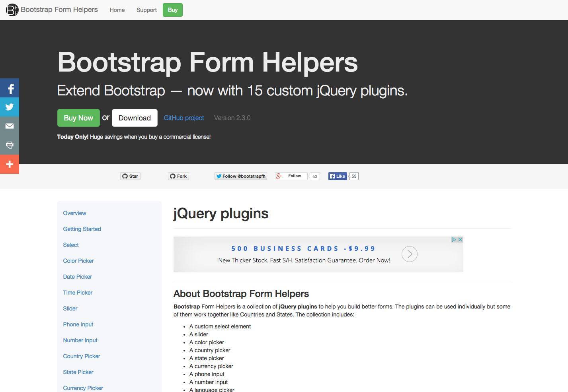The height and width of the screenshot is (392, 568).
Task: Click the Version 2.3.0 text
Action: [x=232, y=118]
